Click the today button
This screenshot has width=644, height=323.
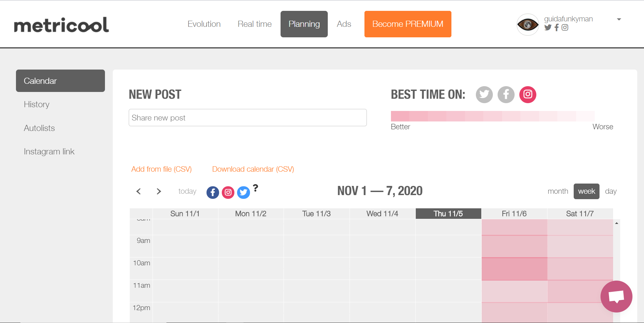(x=187, y=191)
